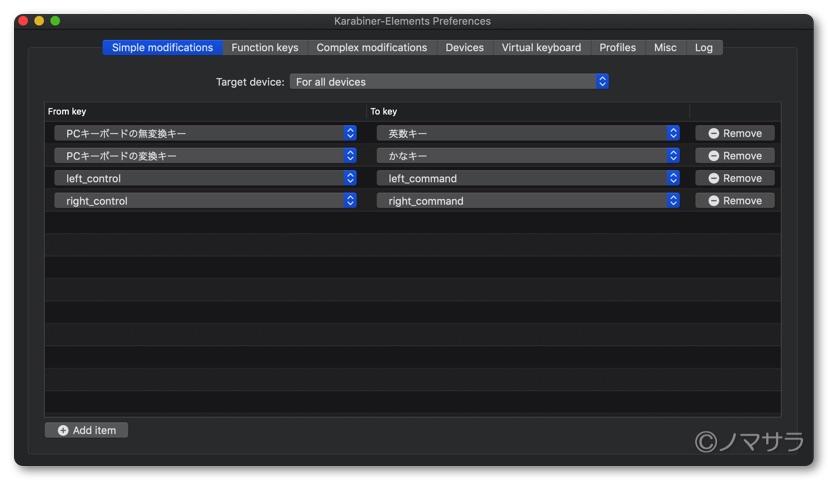Expand the right_control From key dropdown

[x=205, y=201]
